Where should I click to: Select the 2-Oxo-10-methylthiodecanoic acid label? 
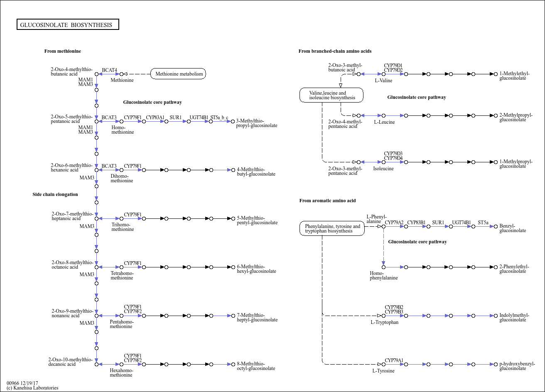point(70,362)
